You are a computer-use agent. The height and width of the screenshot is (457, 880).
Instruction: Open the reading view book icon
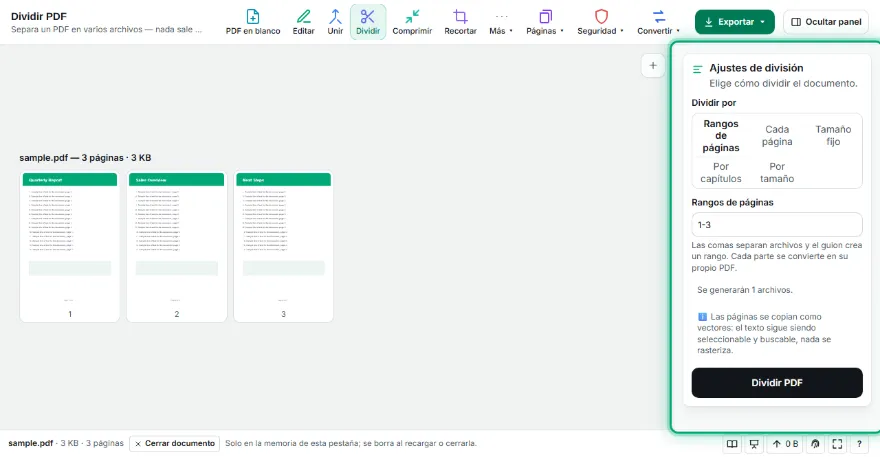pos(732,444)
